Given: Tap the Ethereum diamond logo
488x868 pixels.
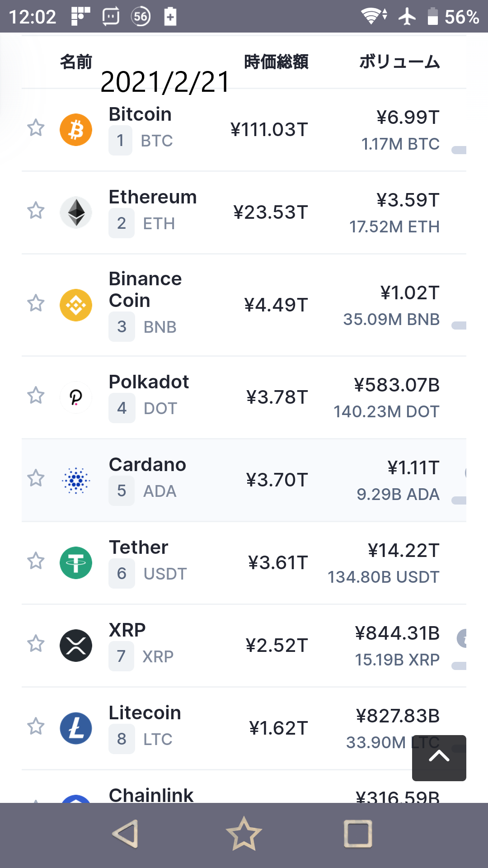Looking at the screenshot, I should 76,212.
